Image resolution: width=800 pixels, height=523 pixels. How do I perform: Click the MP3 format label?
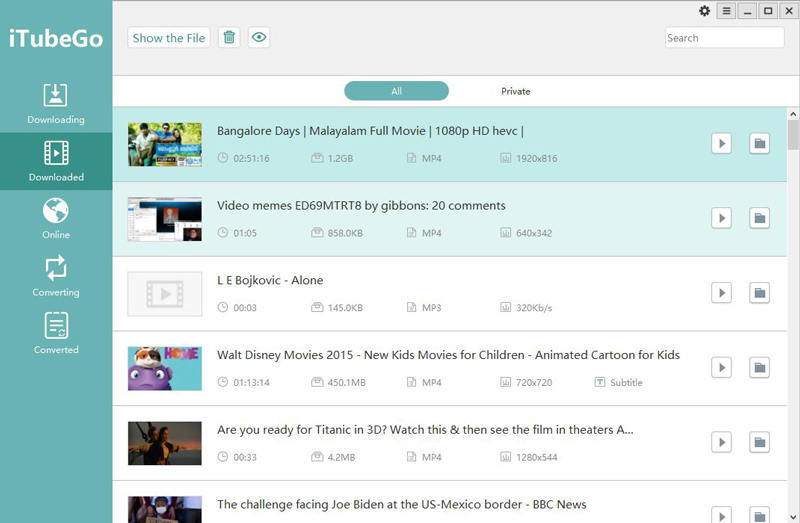point(432,308)
